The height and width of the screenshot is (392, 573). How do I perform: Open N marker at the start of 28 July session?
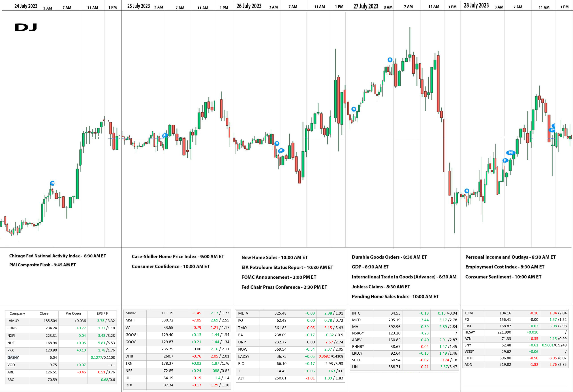(x=467, y=191)
